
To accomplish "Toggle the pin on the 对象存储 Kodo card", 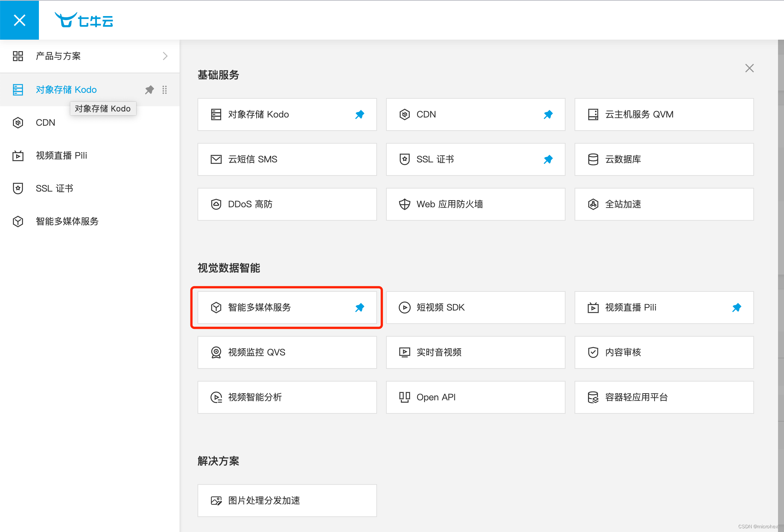I will coord(360,114).
